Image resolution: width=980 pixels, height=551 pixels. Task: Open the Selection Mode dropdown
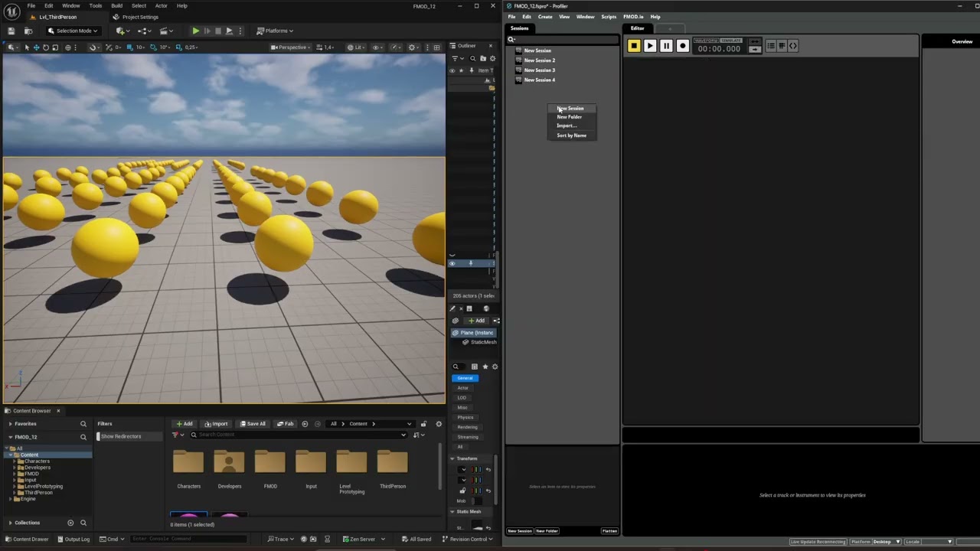[73, 31]
